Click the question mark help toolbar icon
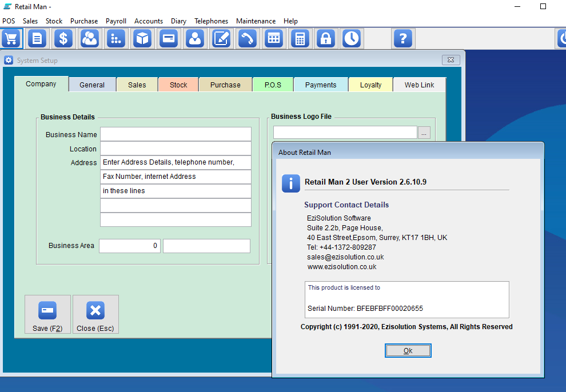This screenshot has height=392, width=566. [403, 39]
